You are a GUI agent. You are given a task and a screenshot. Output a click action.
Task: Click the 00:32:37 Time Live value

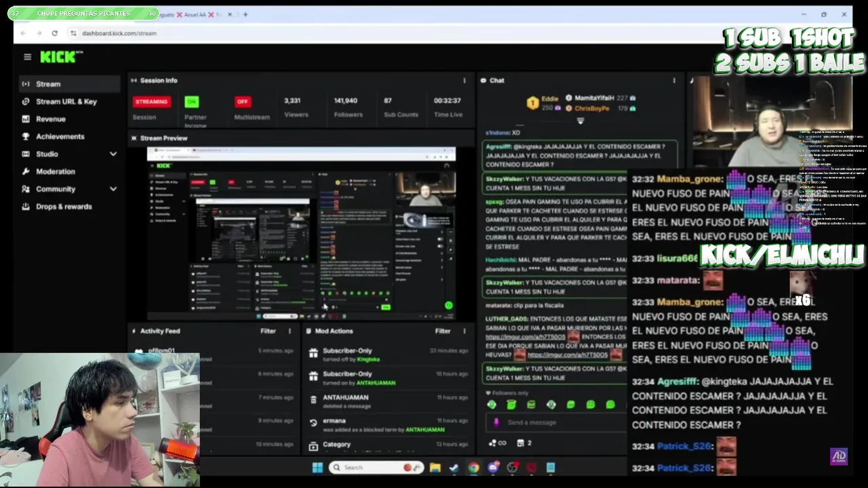point(448,101)
